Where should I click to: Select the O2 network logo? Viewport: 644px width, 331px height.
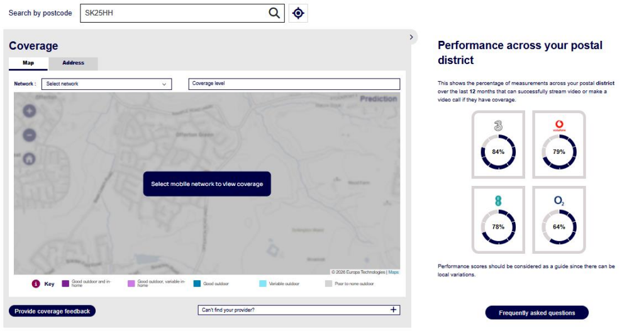point(559,200)
